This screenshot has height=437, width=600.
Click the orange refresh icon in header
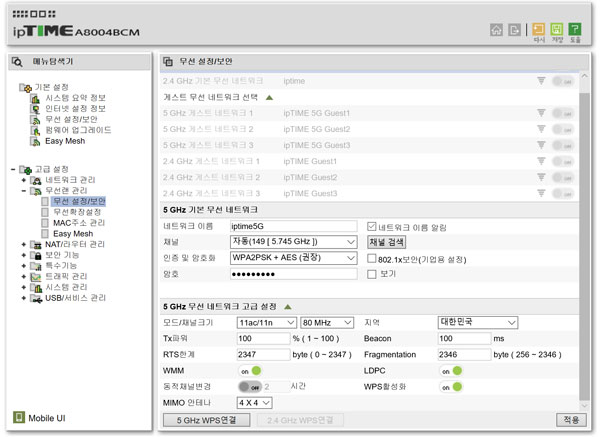click(x=538, y=29)
